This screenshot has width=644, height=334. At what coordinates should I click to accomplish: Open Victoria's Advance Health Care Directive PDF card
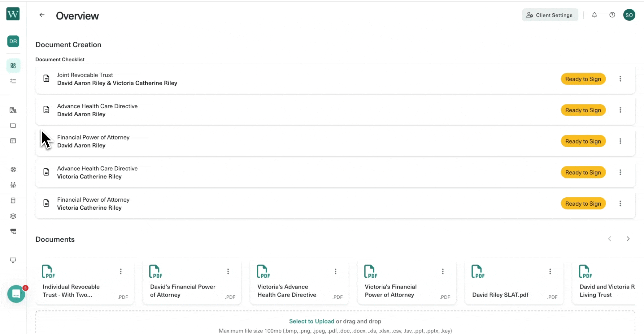(286, 291)
